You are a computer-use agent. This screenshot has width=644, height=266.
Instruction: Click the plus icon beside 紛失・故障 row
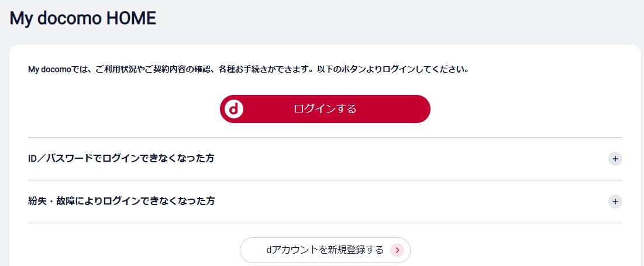click(615, 202)
